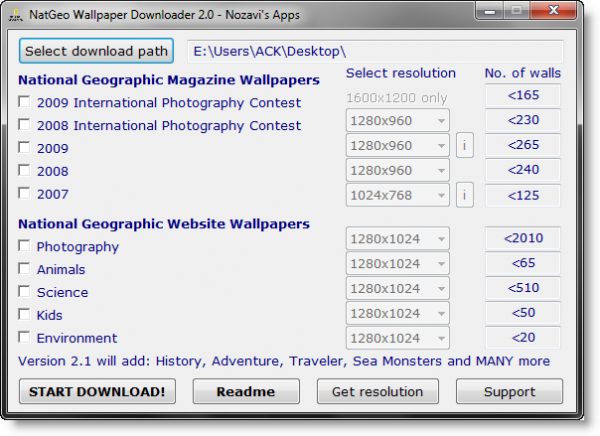The image size is (600, 436).
Task: Click the <165 wall count box
Action: pyautogui.click(x=523, y=95)
